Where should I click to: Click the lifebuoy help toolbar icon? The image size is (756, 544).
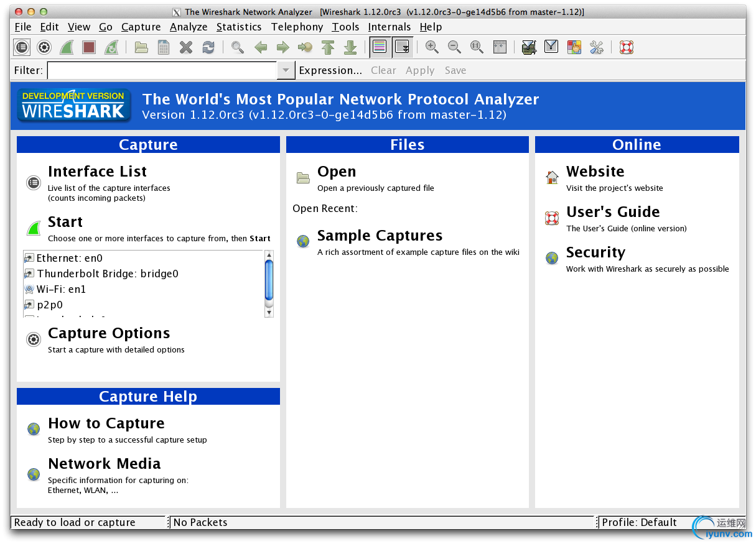coord(626,47)
